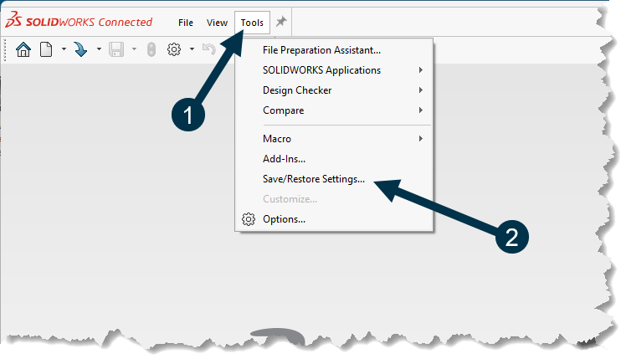Expand the Save dropdown arrow
The width and height of the screenshot is (626, 364).
pos(134,49)
